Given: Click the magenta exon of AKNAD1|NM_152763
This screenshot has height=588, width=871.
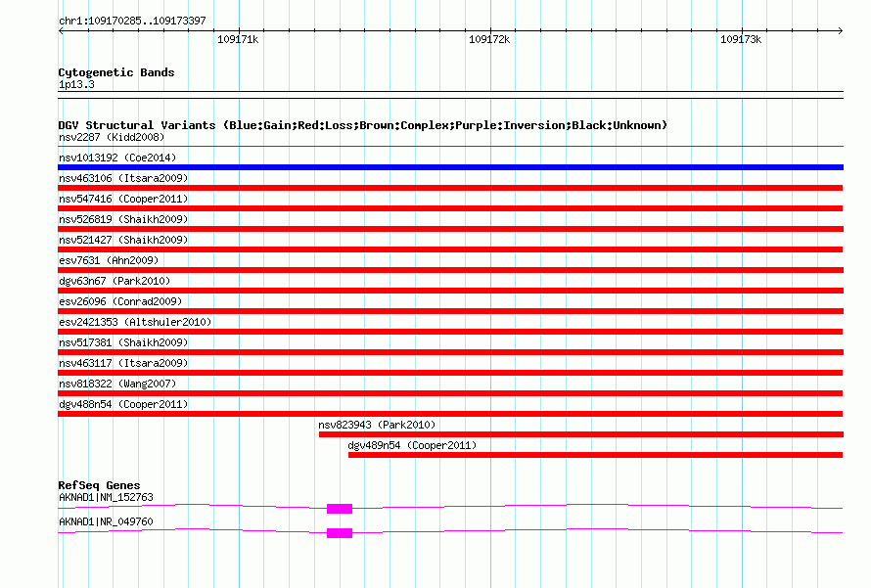Looking at the screenshot, I should [x=340, y=509].
